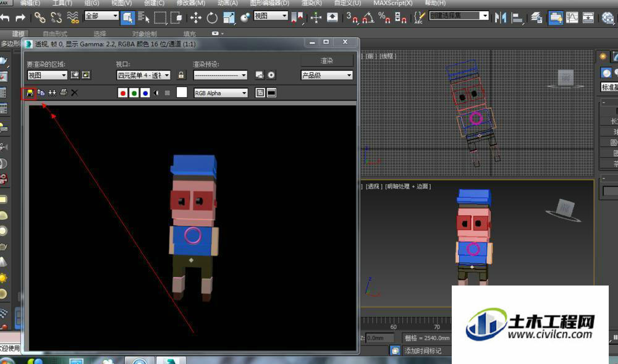Open the 产品级 production dropdown
618x364 pixels.
point(327,75)
